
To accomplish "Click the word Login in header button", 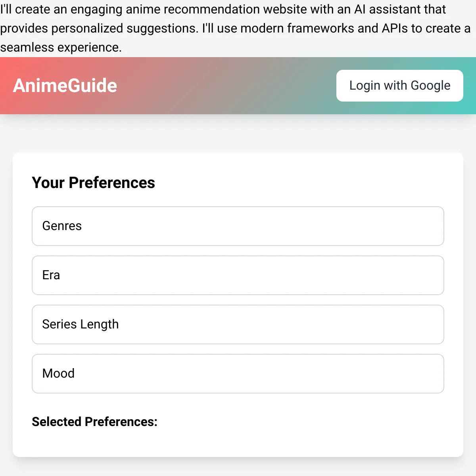I will pyautogui.click(x=365, y=86).
